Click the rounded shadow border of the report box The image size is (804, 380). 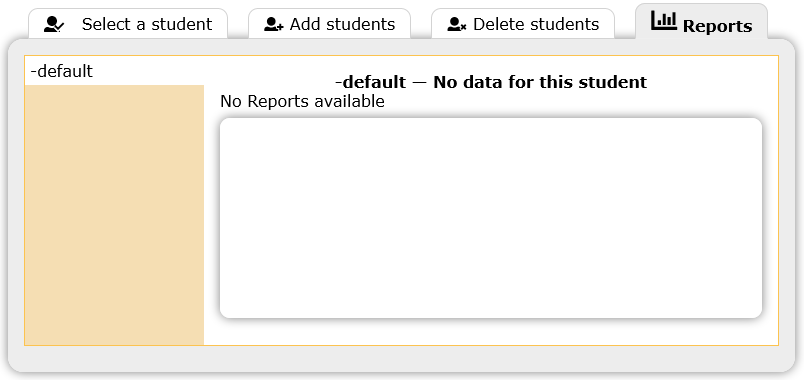point(762,218)
